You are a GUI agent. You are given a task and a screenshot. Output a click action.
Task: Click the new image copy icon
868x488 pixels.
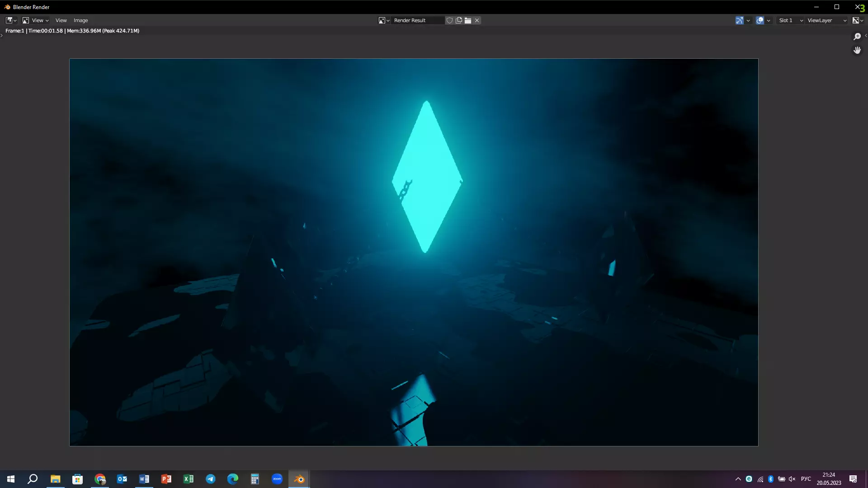459,20
